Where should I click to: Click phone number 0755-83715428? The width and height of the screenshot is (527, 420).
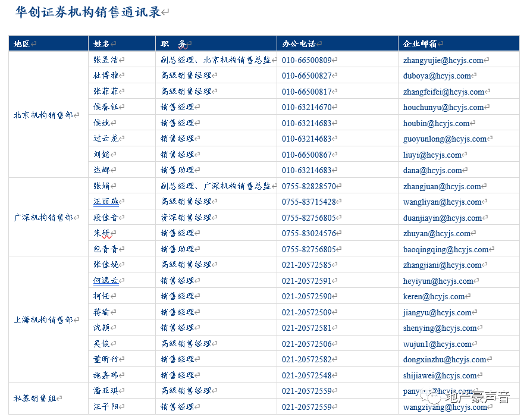[x=309, y=202]
